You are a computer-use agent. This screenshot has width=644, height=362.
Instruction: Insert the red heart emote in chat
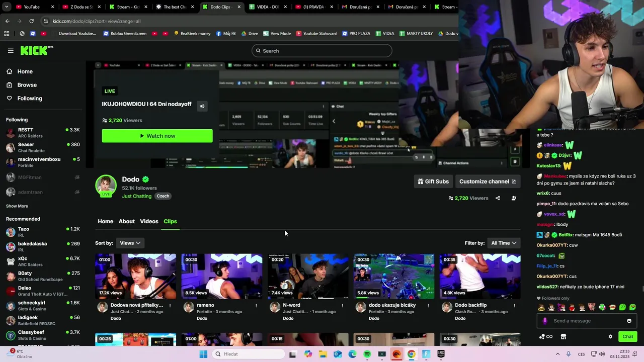click(572, 307)
